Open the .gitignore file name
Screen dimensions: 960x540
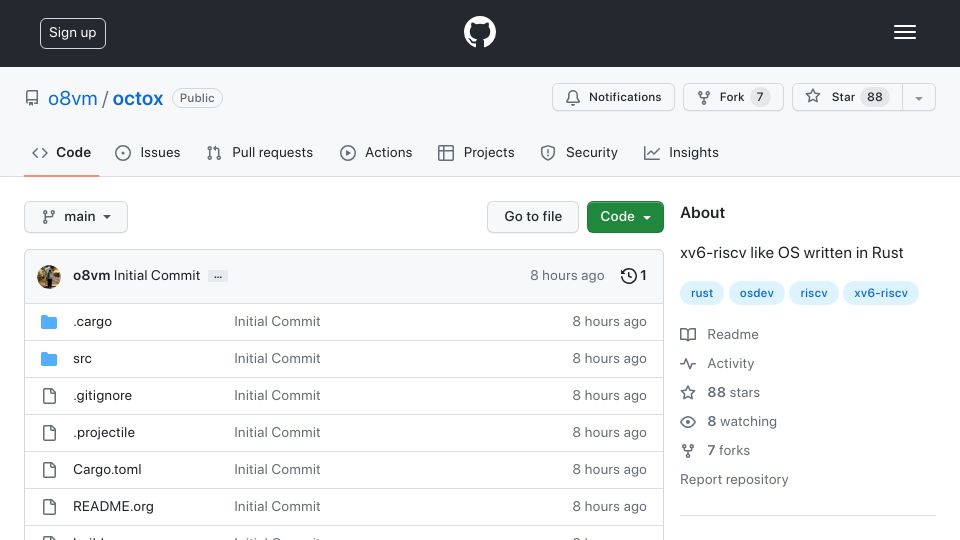(x=102, y=396)
